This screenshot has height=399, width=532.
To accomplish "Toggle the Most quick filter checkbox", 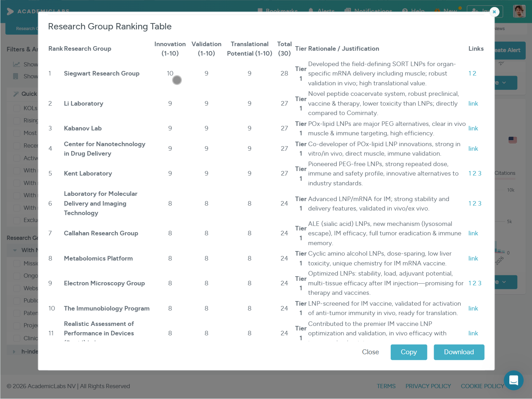I will click(16, 133).
